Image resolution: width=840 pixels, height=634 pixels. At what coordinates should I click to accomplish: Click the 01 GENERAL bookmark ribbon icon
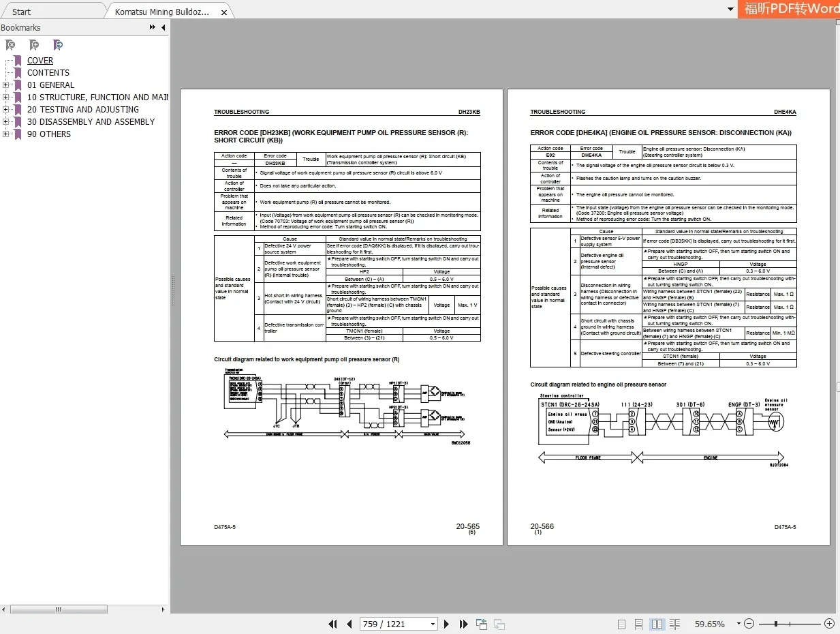coord(18,85)
